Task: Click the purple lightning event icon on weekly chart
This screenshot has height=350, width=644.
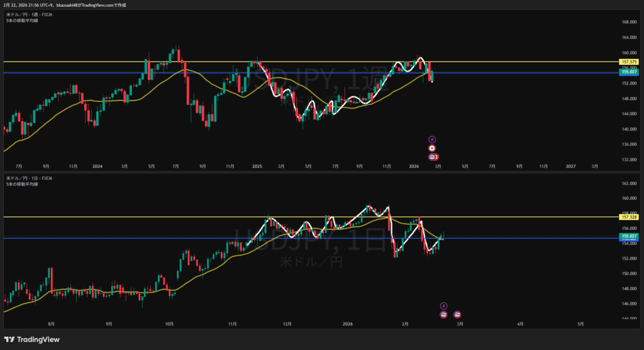Action: (432, 139)
